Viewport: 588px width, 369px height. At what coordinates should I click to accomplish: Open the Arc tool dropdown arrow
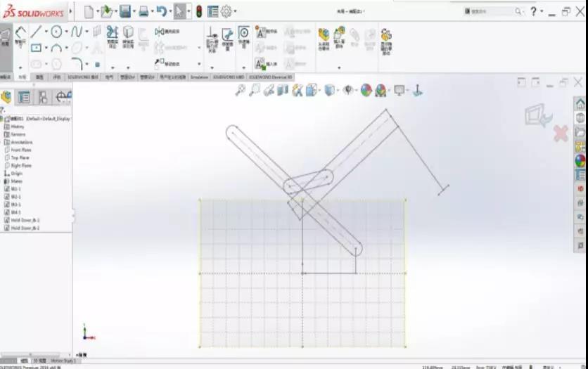(66, 48)
